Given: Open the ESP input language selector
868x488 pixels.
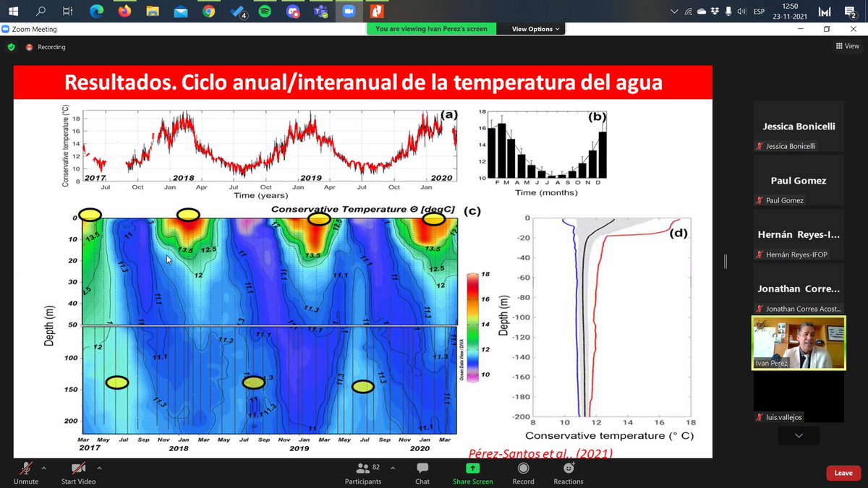Looking at the screenshot, I should 759,12.
